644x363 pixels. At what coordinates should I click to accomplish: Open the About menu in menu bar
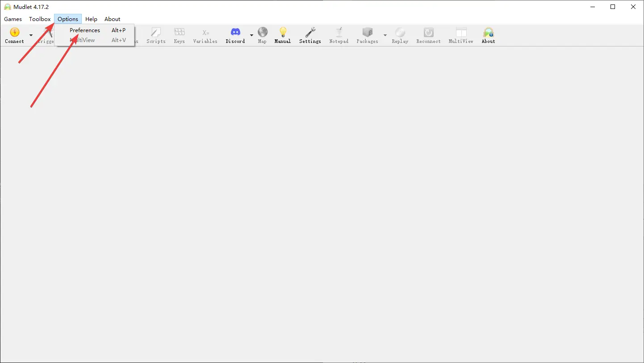click(113, 19)
